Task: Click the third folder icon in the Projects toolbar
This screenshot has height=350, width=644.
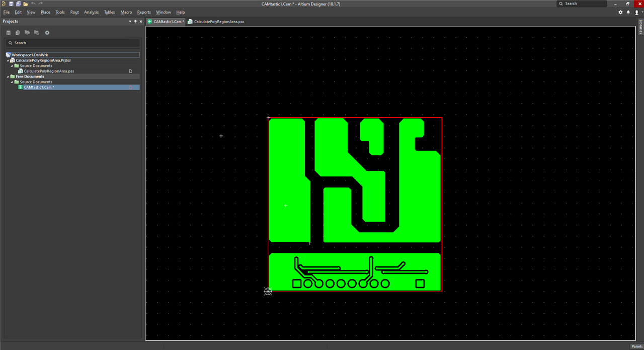Action: (x=27, y=33)
